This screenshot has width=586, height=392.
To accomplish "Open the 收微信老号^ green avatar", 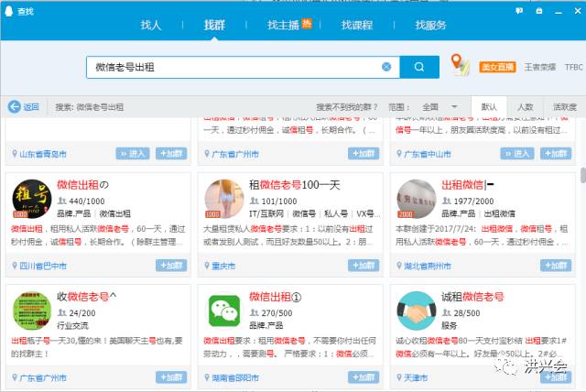I will click(32, 310).
